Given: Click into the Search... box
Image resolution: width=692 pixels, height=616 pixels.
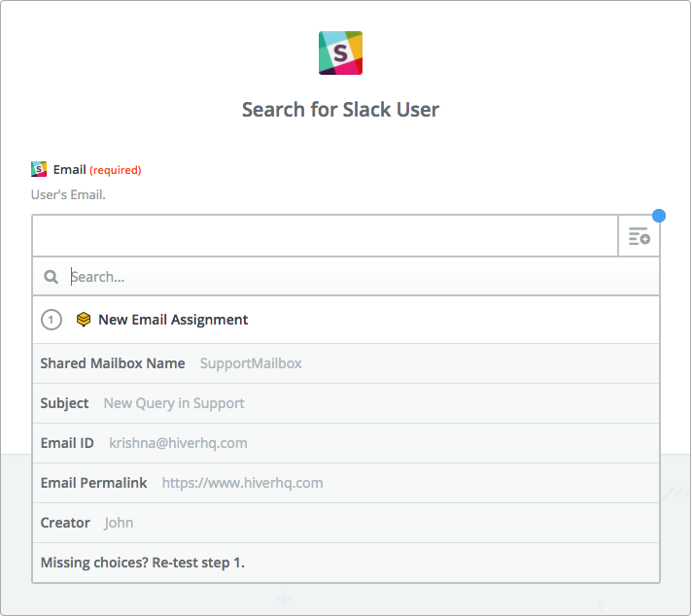Looking at the screenshot, I should [346, 277].
